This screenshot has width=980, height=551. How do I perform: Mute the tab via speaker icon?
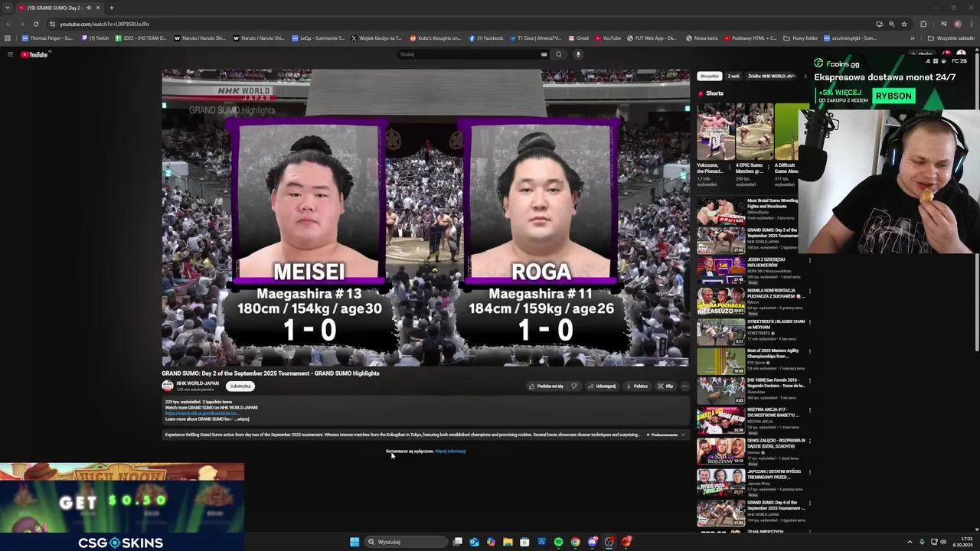pyautogui.click(x=88, y=8)
